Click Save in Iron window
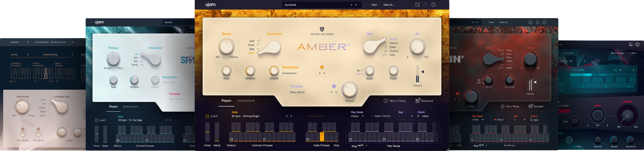 click(x=491, y=22)
